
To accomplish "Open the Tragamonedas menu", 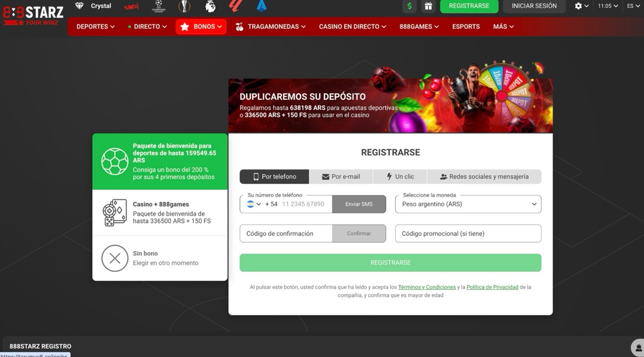I will (271, 26).
